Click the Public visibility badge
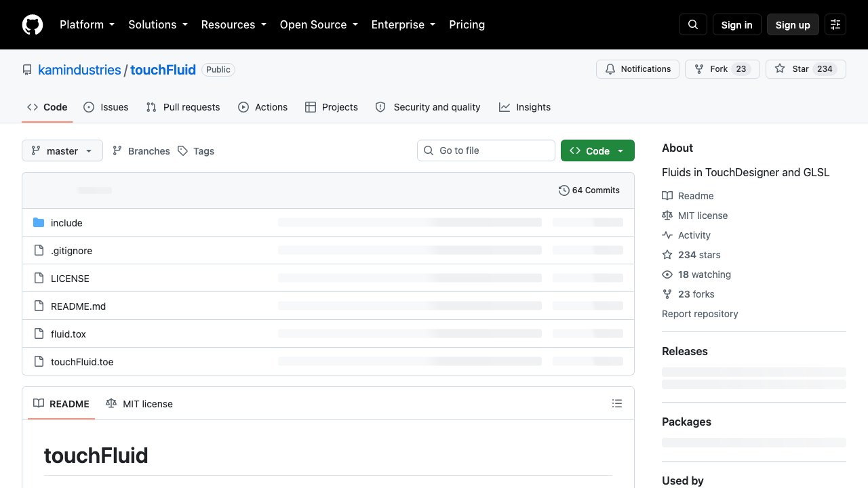The width and height of the screenshot is (868, 488). 218,70
